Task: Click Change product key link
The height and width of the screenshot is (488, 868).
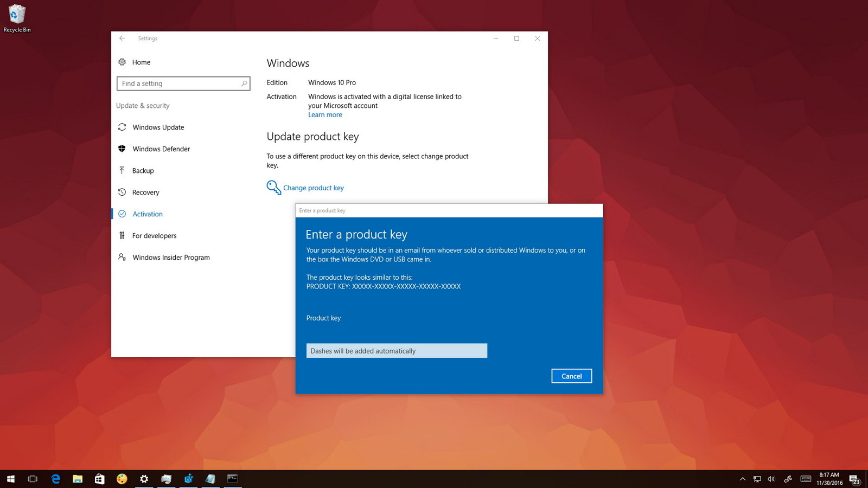Action: pyautogui.click(x=313, y=188)
